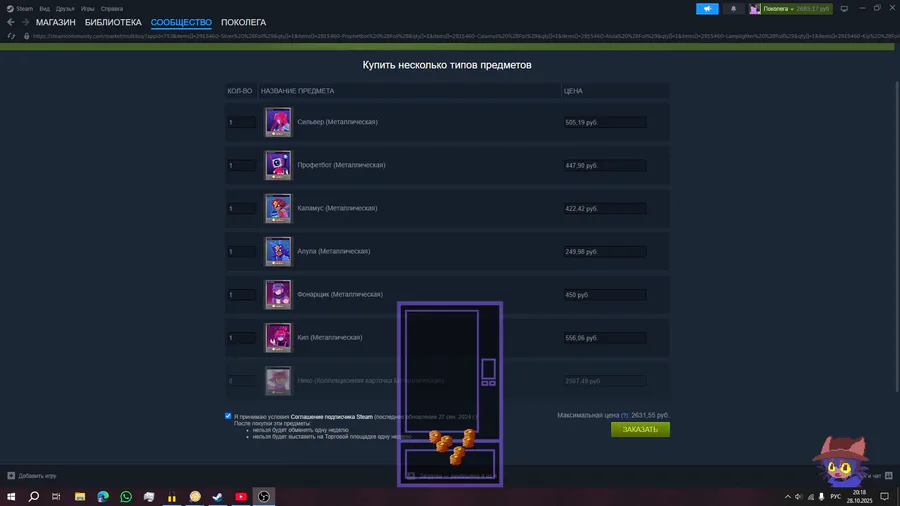Edit quantity field for Профетбот

point(241,165)
